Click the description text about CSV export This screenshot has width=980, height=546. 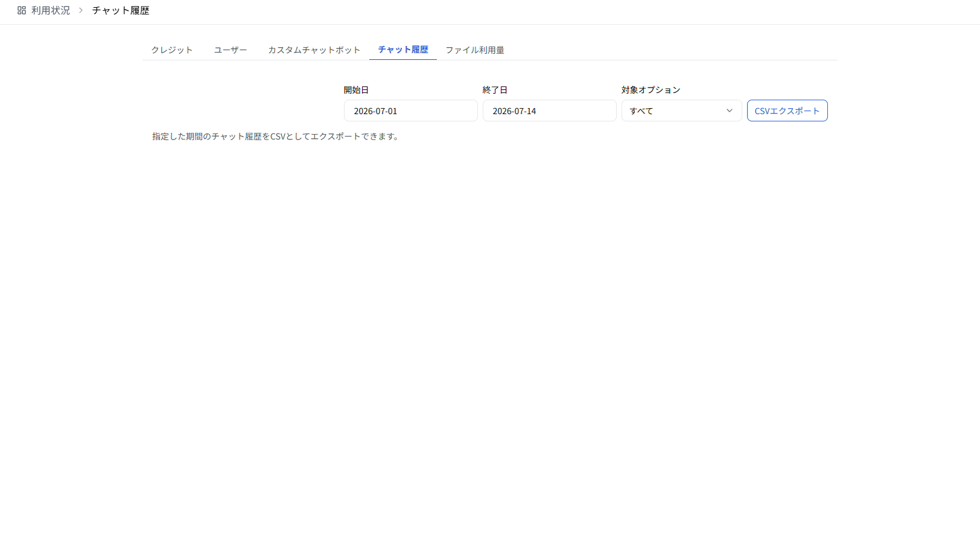coord(276,136)
